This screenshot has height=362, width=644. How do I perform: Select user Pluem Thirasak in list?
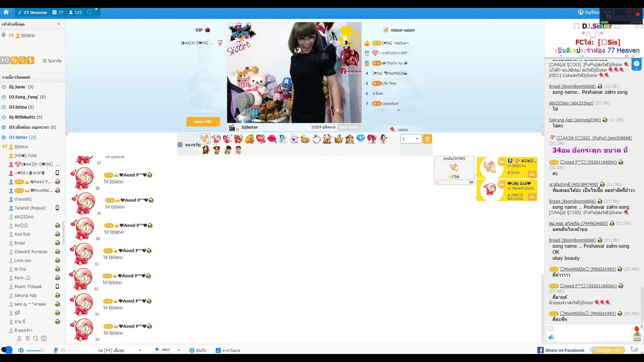point(28,287)
